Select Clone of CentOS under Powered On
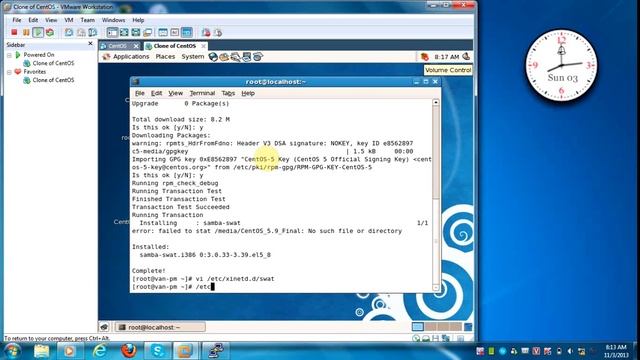The width and height of the screenshot is (640, 360). [53, 63]
